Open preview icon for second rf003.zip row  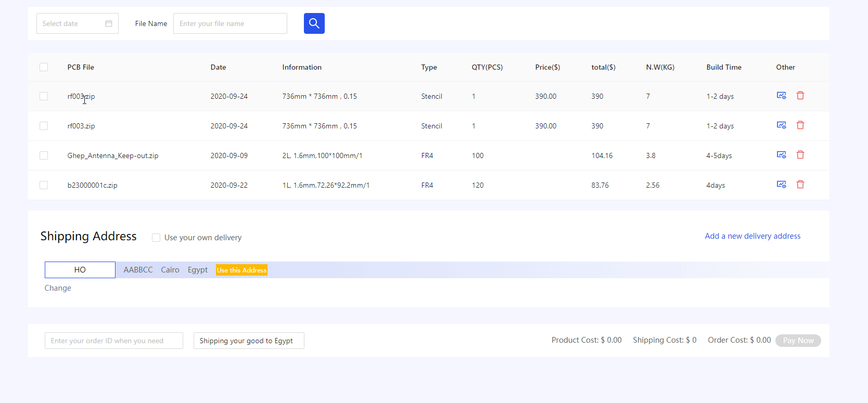point(781,125)
